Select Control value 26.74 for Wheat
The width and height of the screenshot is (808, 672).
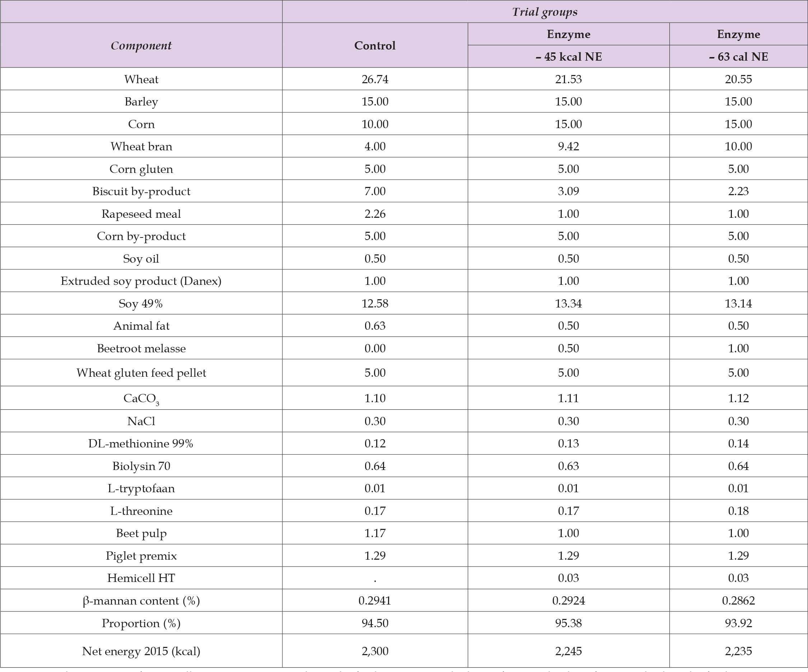[x=375, y=79]
